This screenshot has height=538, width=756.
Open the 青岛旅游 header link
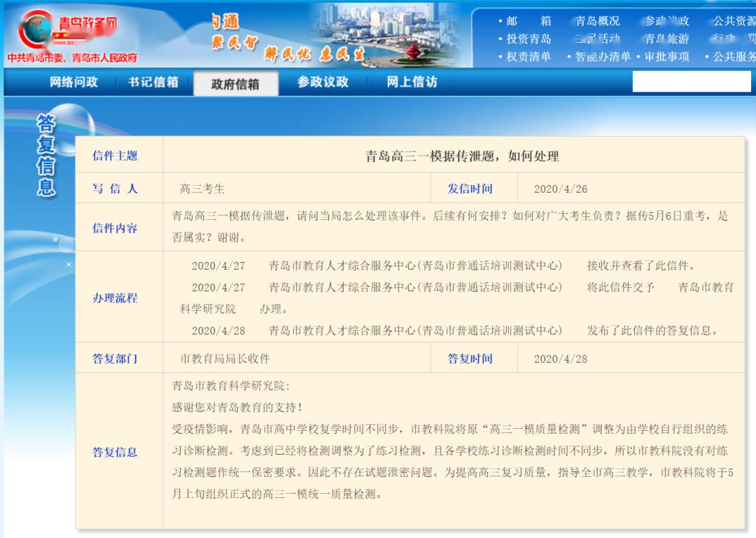(666, 39)
